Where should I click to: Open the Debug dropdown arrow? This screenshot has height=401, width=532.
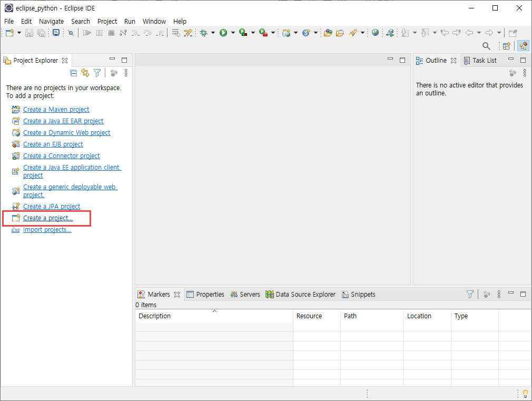(x=213, y=33)
